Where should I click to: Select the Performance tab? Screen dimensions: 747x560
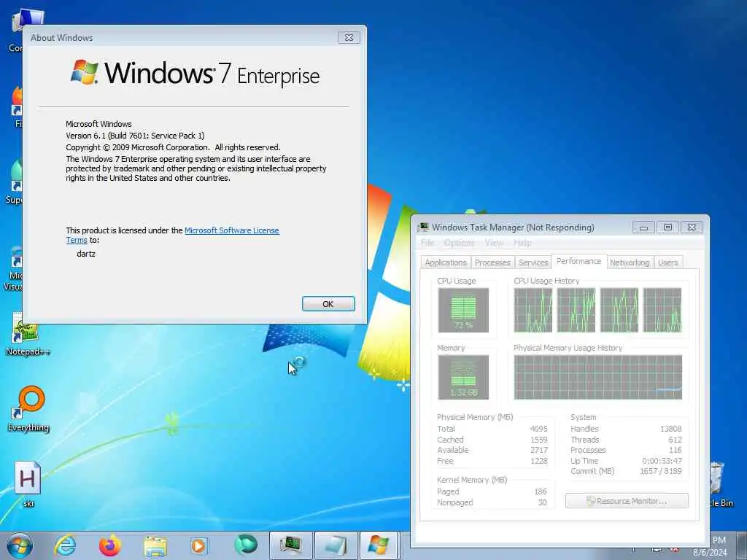(x=578, y=262)
